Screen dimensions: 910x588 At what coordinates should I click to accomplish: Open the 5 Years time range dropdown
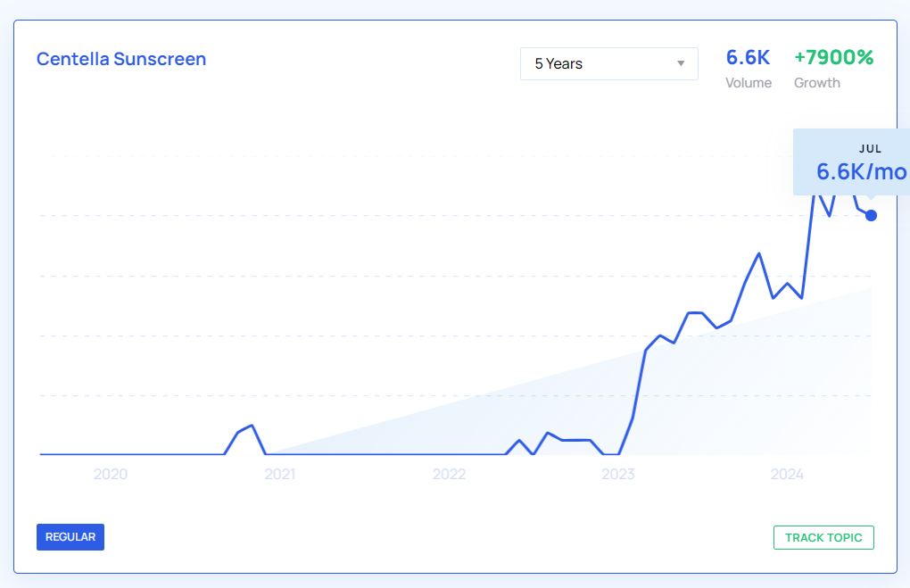click(x=608, y=63)
